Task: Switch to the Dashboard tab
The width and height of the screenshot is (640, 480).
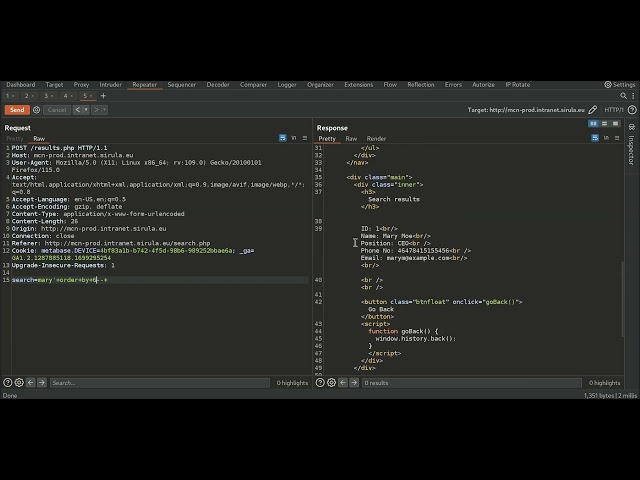Action: 21,84
